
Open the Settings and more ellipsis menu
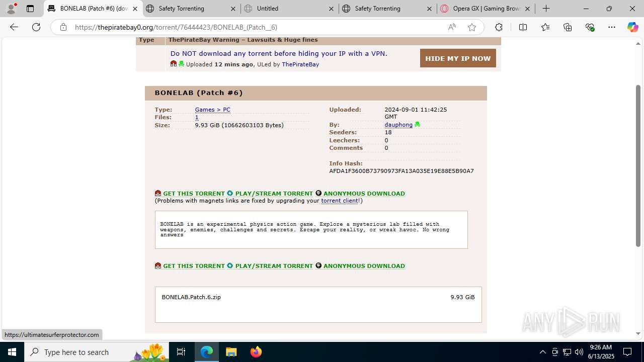pos(612,27)
